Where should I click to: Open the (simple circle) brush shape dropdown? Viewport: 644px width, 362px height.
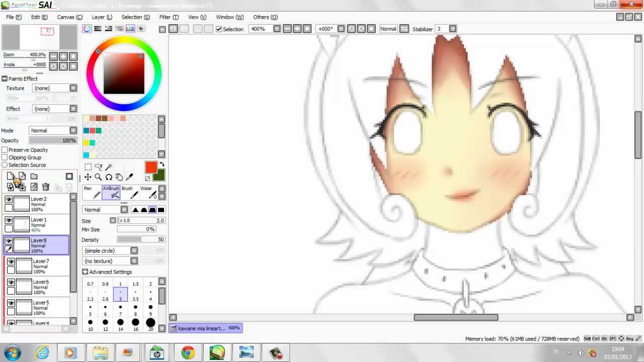click(x=110, y=250)
